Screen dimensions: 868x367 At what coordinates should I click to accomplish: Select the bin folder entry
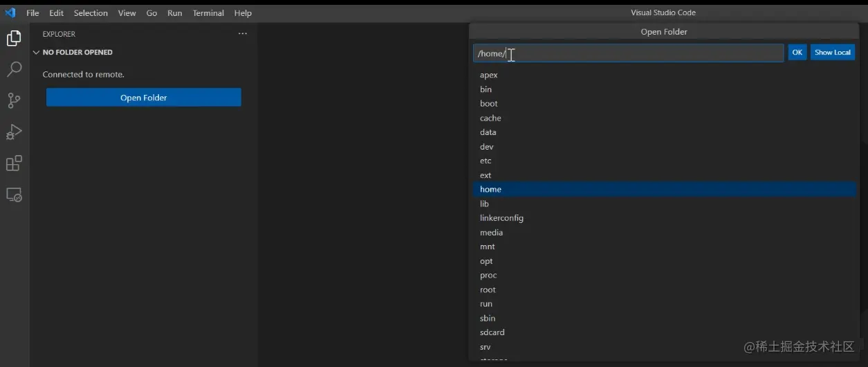664,89
